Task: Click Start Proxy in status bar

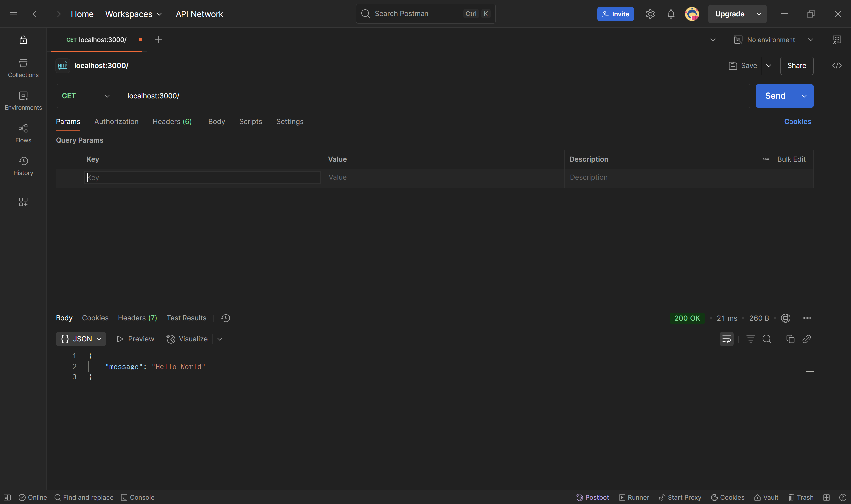Action: [x=680, y=497]
